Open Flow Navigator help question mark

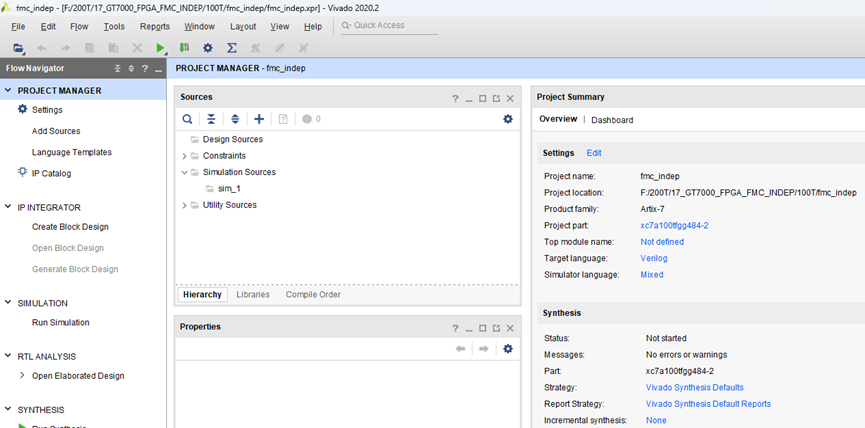[x=145, y=68]
